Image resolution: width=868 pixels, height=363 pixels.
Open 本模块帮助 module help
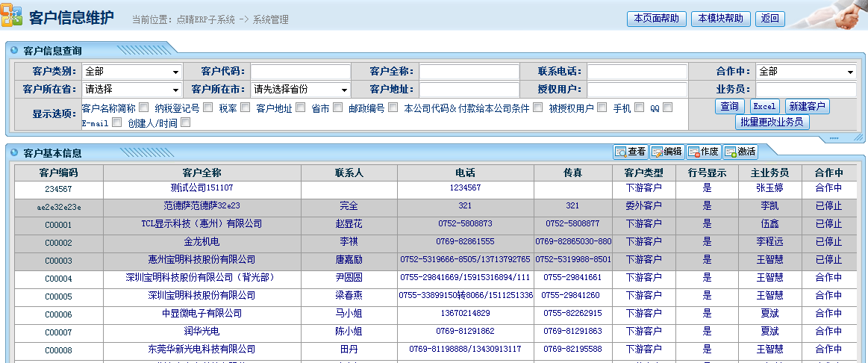(721, 19)
